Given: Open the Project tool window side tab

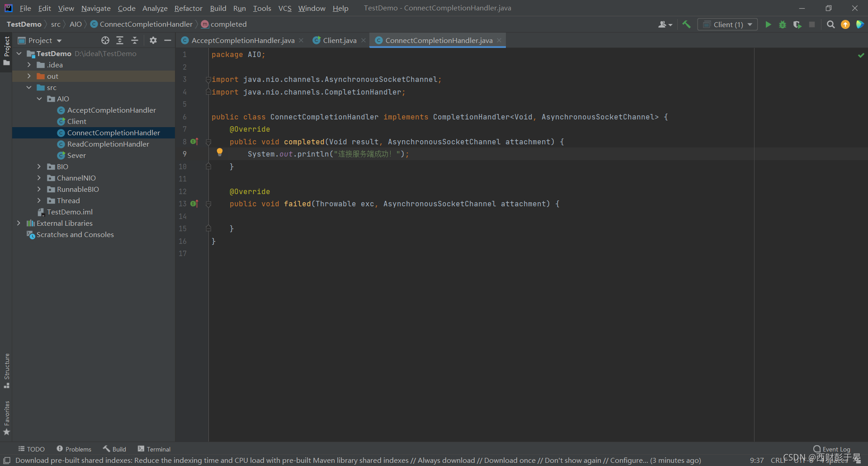Looking at the screenshot, I should click(x=6, y=51).
